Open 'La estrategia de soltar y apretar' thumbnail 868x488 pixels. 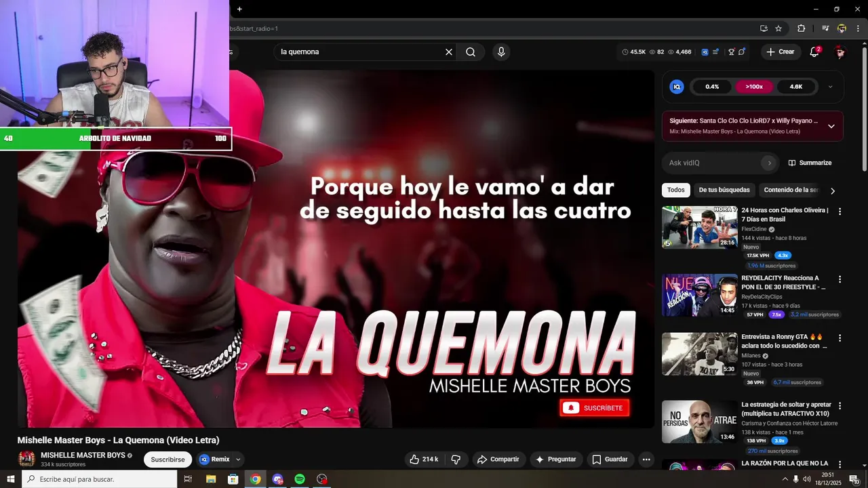699,422
